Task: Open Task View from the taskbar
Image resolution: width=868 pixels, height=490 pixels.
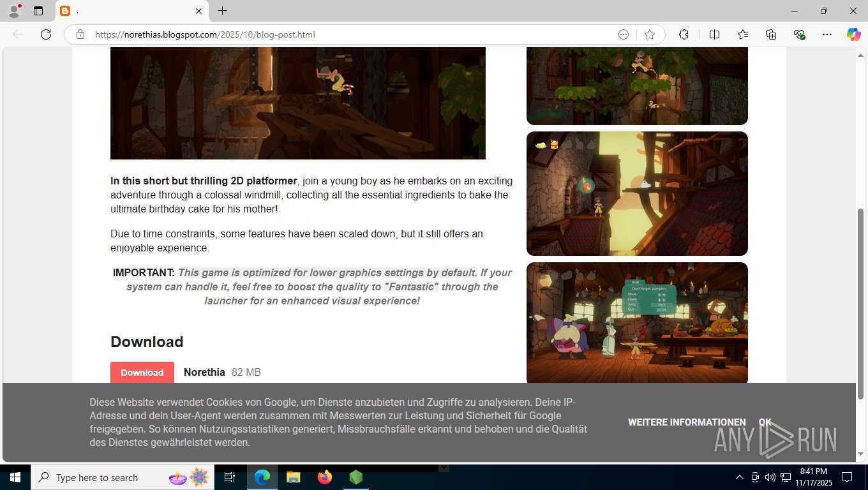Action: (230, 477)
